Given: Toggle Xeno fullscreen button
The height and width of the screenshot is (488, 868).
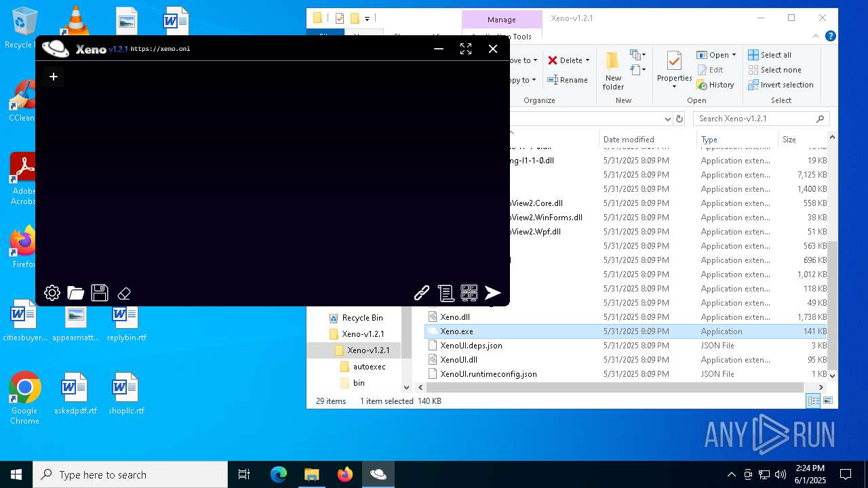Looking at the screenshot, I should tap(466, 49).
